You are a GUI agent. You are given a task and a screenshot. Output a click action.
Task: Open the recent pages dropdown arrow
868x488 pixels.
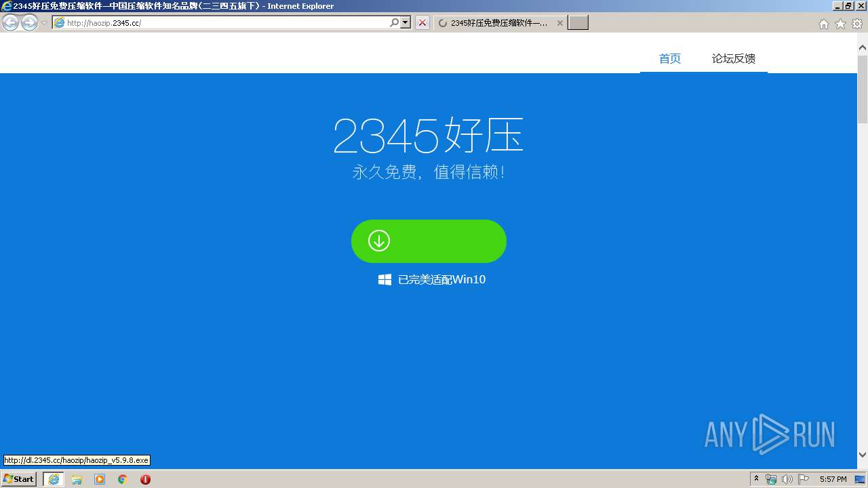click(44, 23)
